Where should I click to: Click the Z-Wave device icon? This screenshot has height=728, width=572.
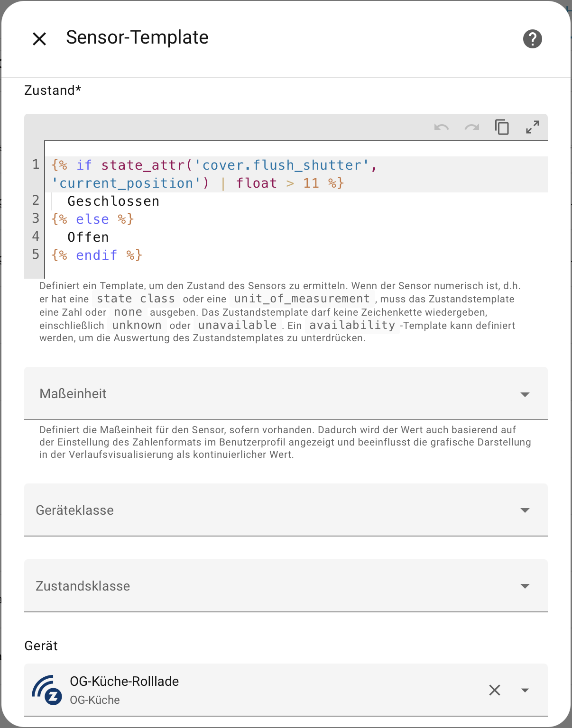point(47,690)
